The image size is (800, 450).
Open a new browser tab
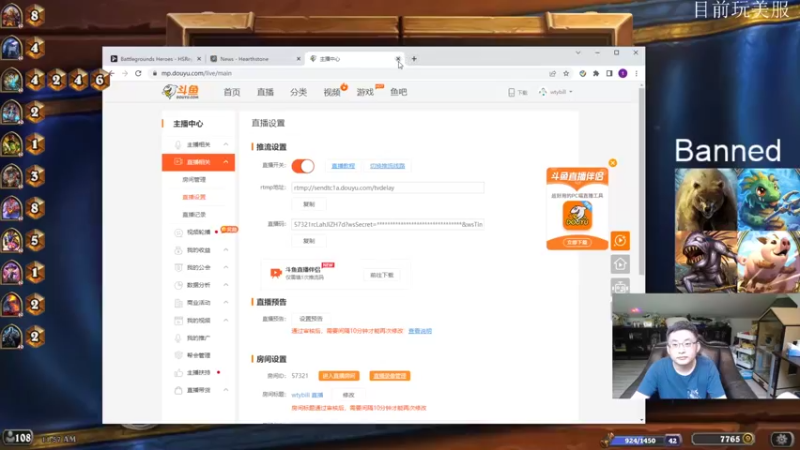tap(414, 59)
